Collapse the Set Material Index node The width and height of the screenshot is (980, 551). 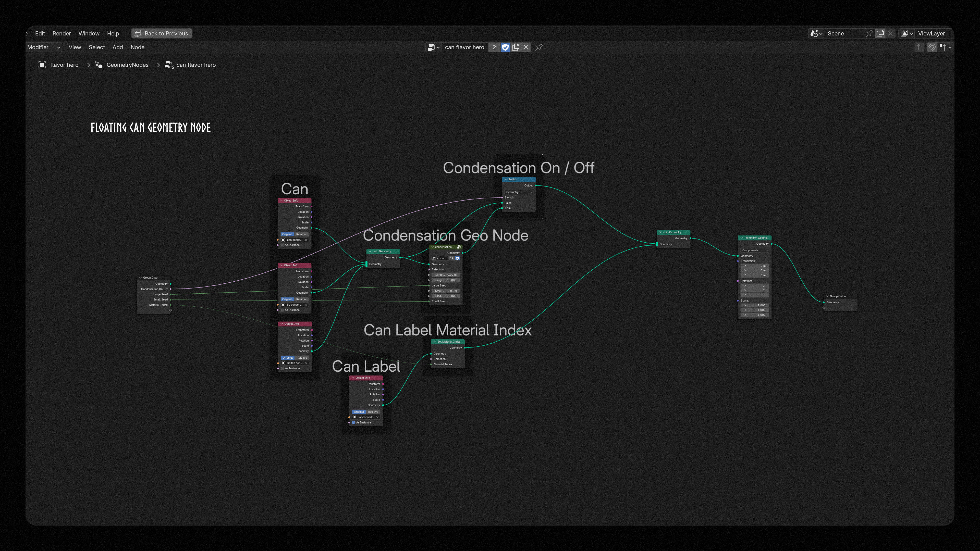[434, 342]
